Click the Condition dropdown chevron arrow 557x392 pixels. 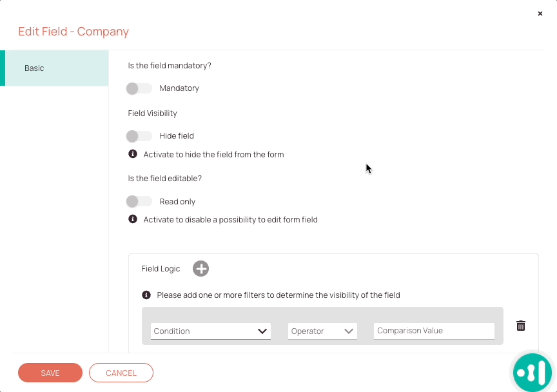262,331
